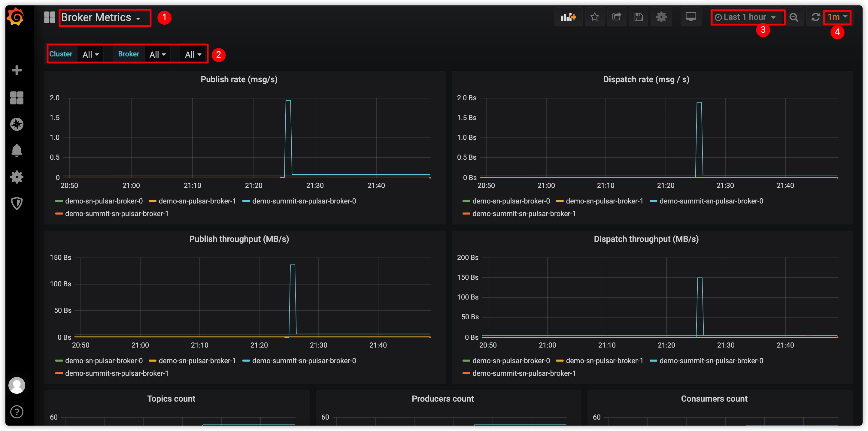
Task: Hide demo-summit-sn-pulsar-broker-1 in Dispatch rate legend
Action: (x=524, y=213)
